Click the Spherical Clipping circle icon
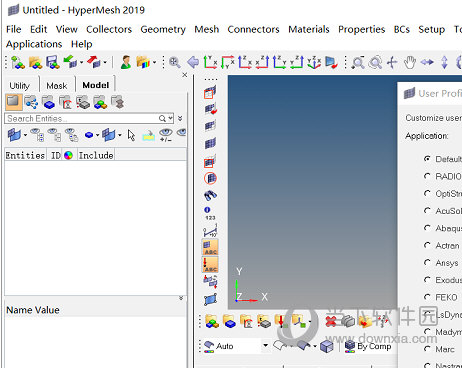This screenshot has height=368, width=462. [210, 178]
